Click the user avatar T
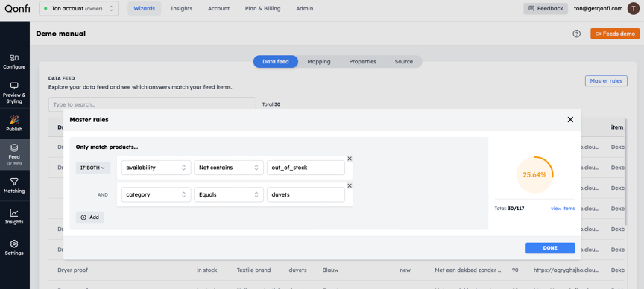 [x=634, y=8]
